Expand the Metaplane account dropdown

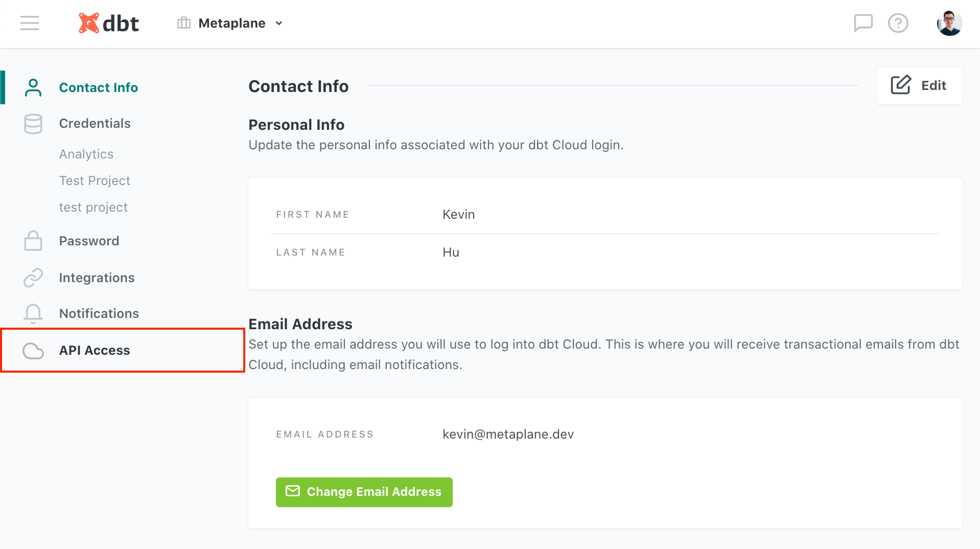[279, 24]
